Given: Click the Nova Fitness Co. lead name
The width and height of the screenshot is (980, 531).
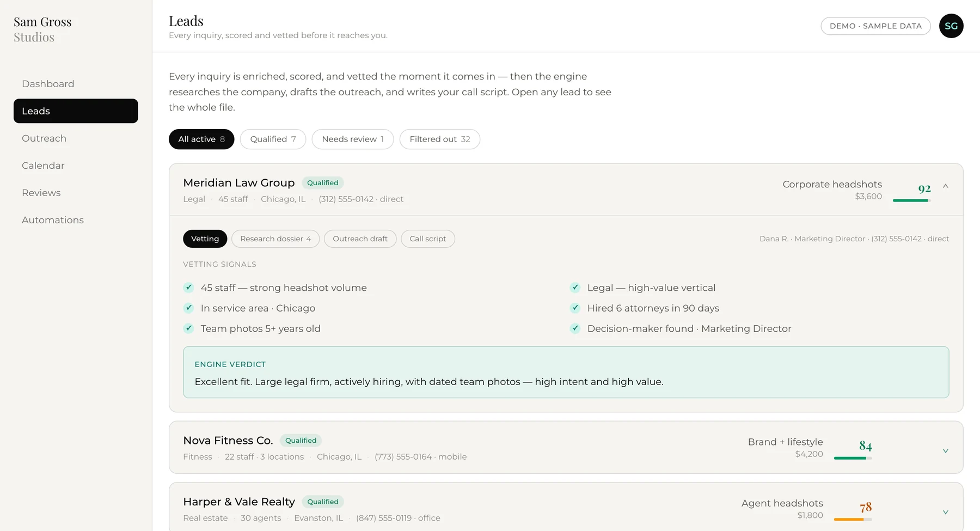Looking at the screenshot, I should coord(228,441).
